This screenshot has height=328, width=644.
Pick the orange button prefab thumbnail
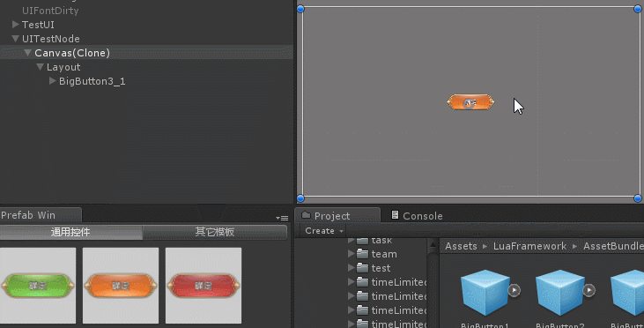coord(121,286)
